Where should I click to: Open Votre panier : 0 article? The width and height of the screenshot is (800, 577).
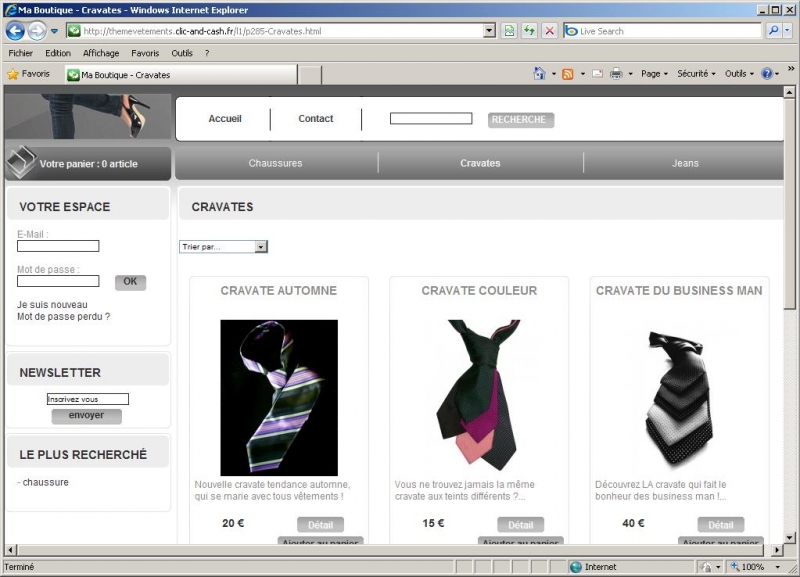(x=89, y=164)
